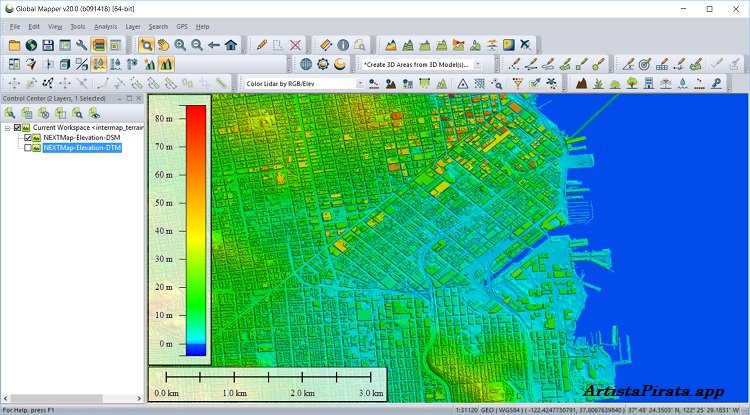Screen dimensions: 750x415
Task: Uncheck the NEXTMap-Elevation-DSM layer checkbox
Action: pos(28,138)
